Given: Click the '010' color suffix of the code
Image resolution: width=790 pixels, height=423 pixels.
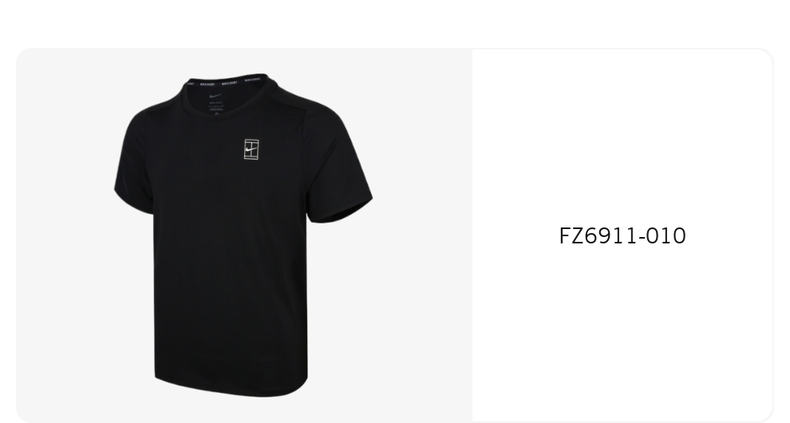Looking at the screenshot, I should click(x=666, y=236).
